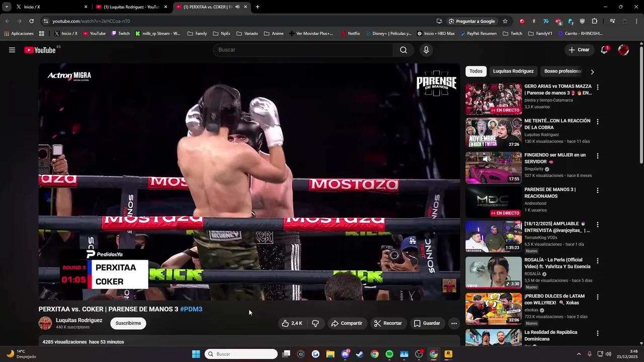This screenshot has width=644, height=362.
Task: Click the search magnifier button
Action: 404,50
